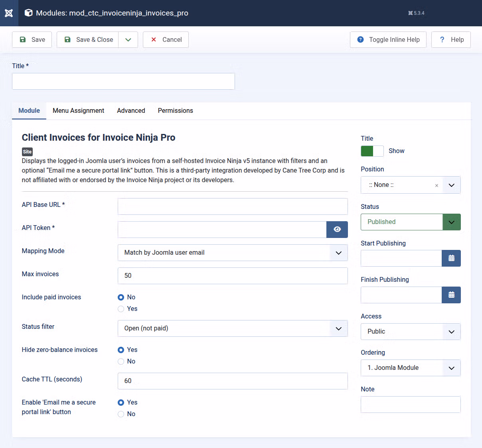
Task: Open Start Publishing calendar picker
Action: click(451, 258)
